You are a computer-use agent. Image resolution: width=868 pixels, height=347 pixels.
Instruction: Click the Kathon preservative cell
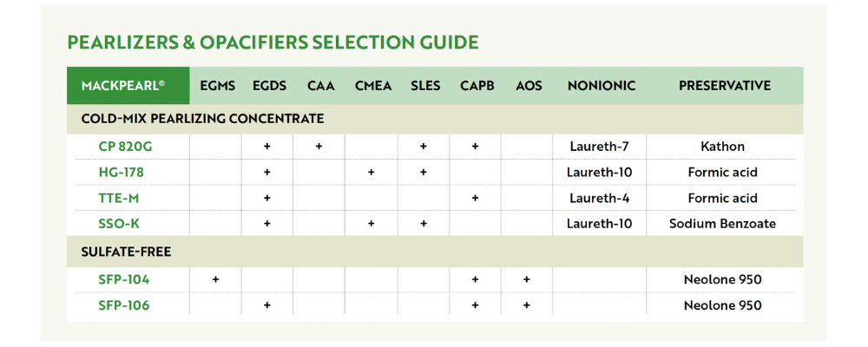(x=722, y=147)
